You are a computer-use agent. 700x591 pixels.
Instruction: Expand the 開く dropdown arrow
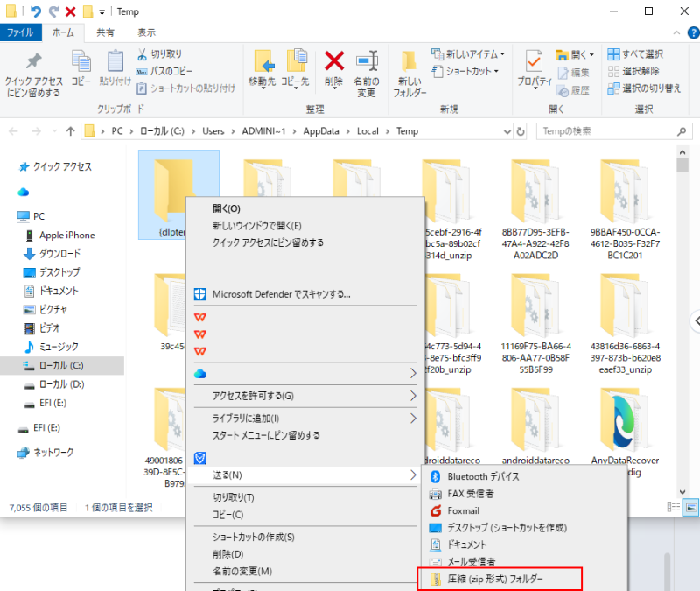[x=591, y=54]
